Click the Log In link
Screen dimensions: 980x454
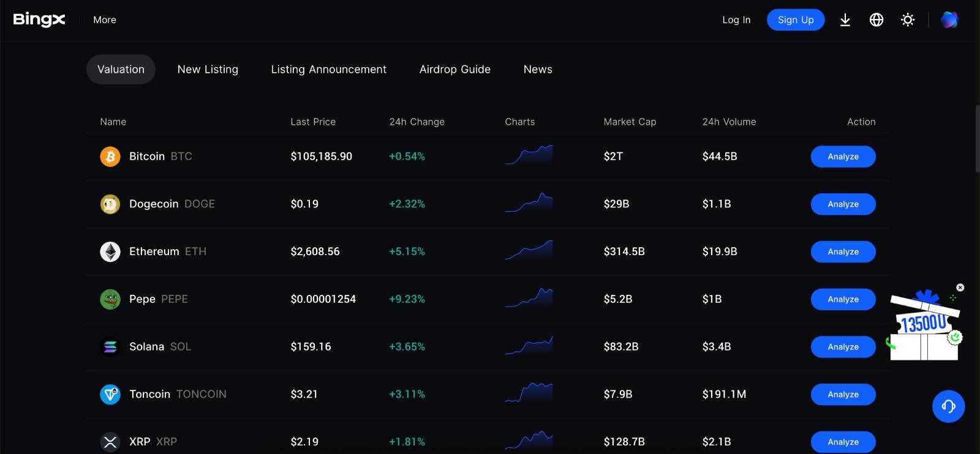736,20
